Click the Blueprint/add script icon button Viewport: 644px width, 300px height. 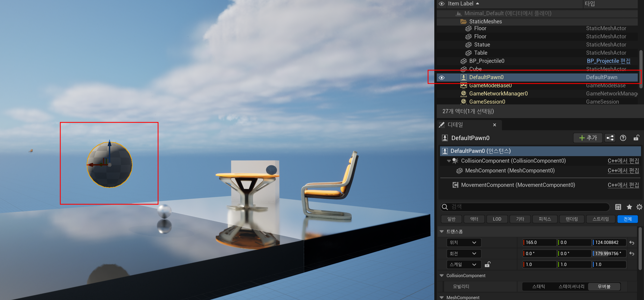[610, 138]
